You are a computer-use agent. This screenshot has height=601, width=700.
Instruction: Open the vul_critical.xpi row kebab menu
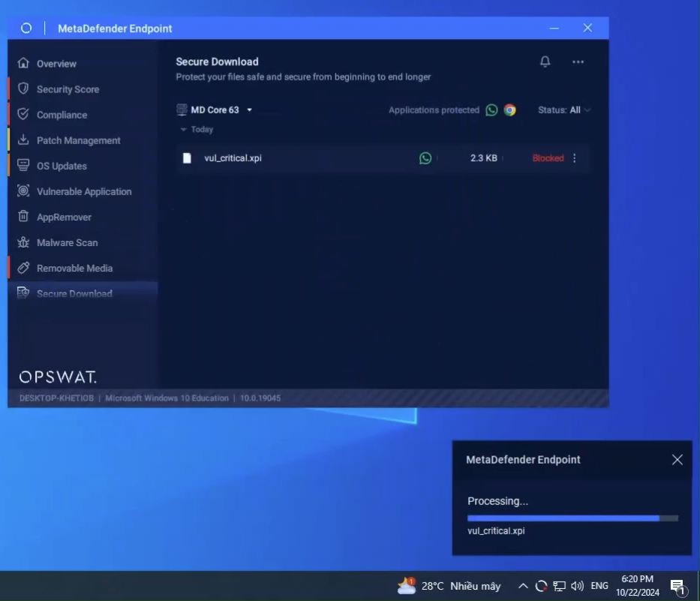click(x=574, y=158)
